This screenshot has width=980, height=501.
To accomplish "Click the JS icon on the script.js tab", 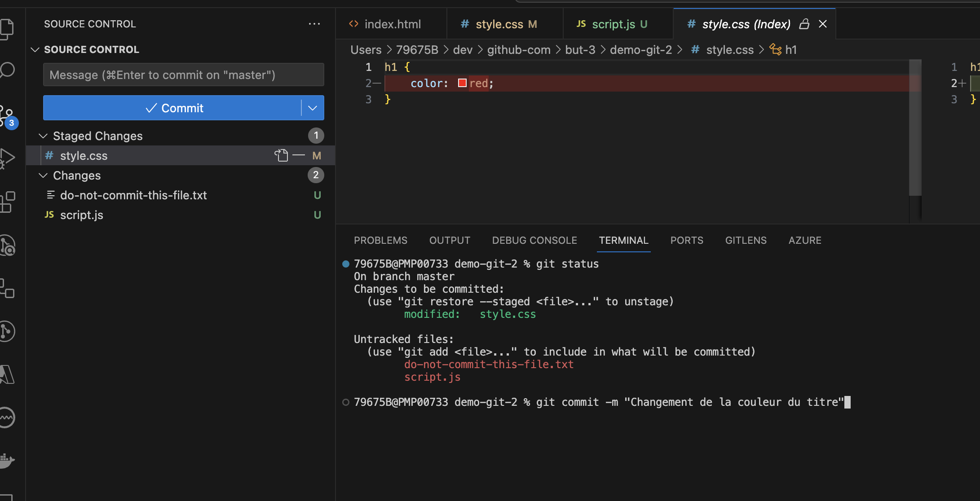I will (x=581, y=24).
